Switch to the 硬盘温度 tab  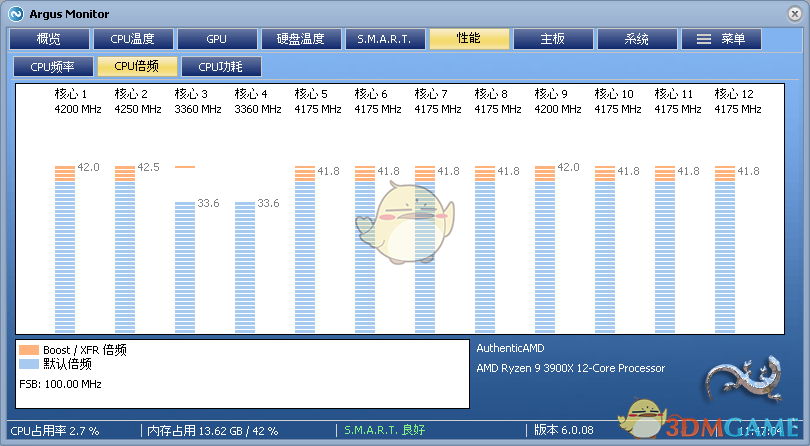tap(301, 39)
